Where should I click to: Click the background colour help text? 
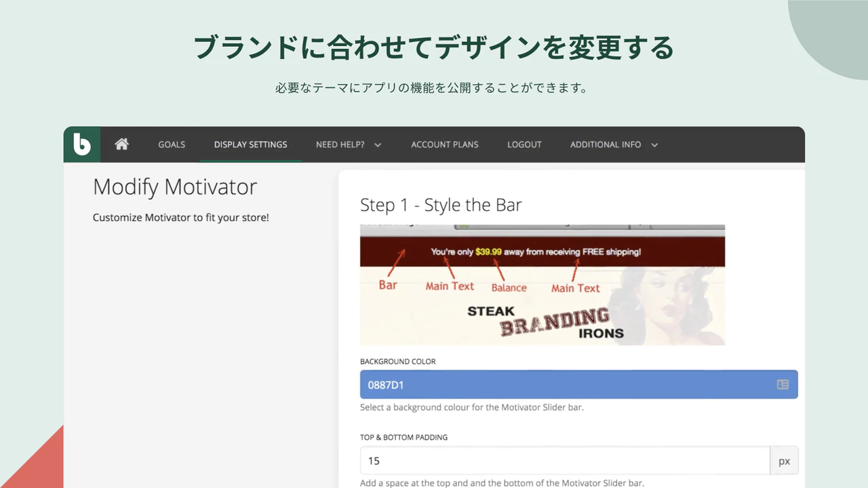[x=472, y=407]
